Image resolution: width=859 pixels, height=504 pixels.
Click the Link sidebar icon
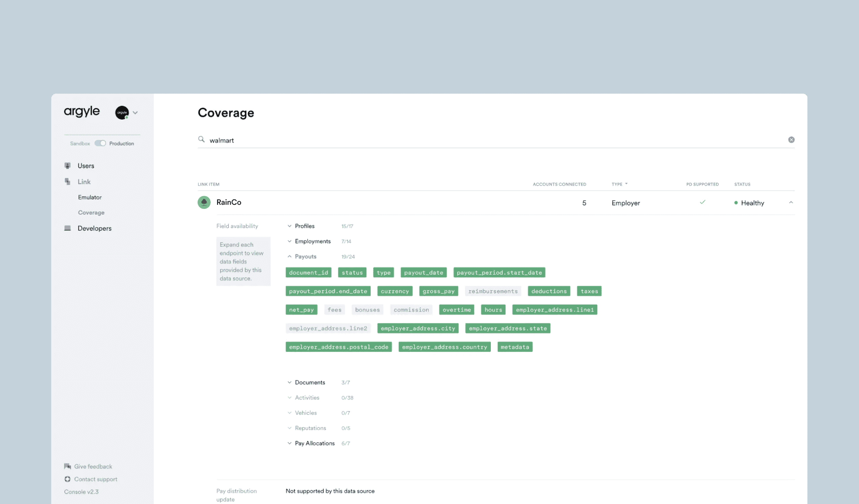pos(67,181)
